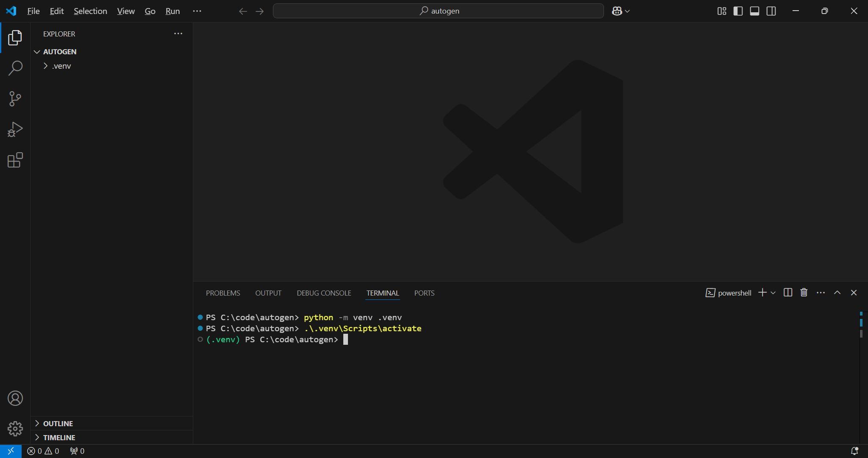This screenshot has width=868, height=458.
Task: Open the Run menu
Action: [172, 11]
